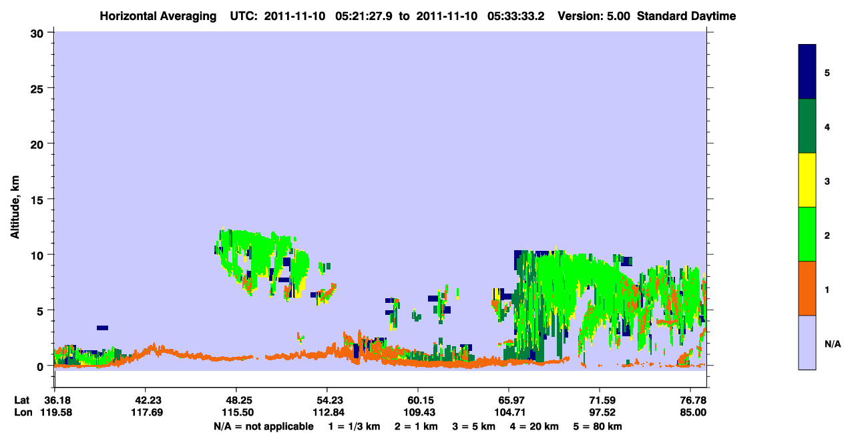868x445 pixels.
Task: Click the yellow colorbar segment labeled 3
Action: (807, 180)
